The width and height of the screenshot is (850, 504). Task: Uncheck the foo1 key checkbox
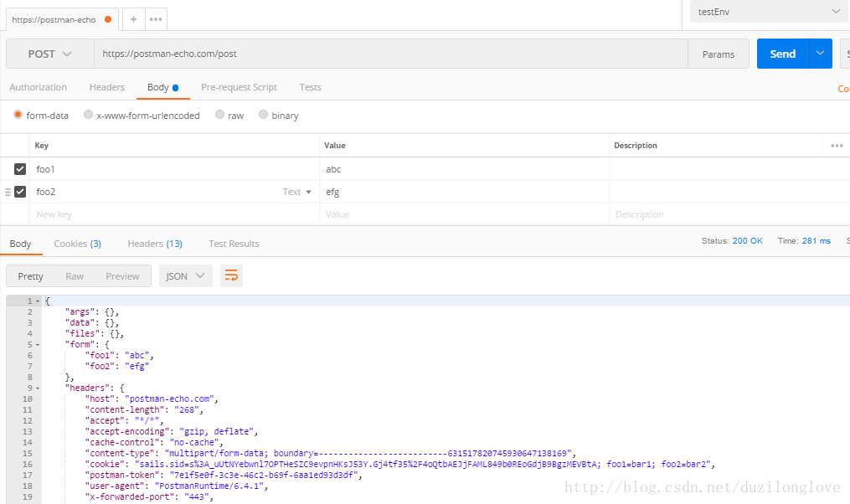pyautogui.click(x=20, y=169)
